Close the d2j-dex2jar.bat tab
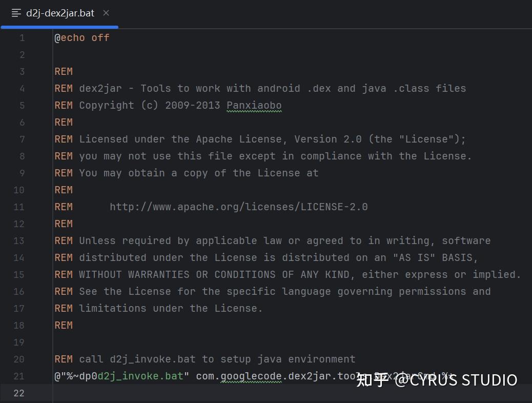Screen dimensions: 532x403 pos(106,13)
